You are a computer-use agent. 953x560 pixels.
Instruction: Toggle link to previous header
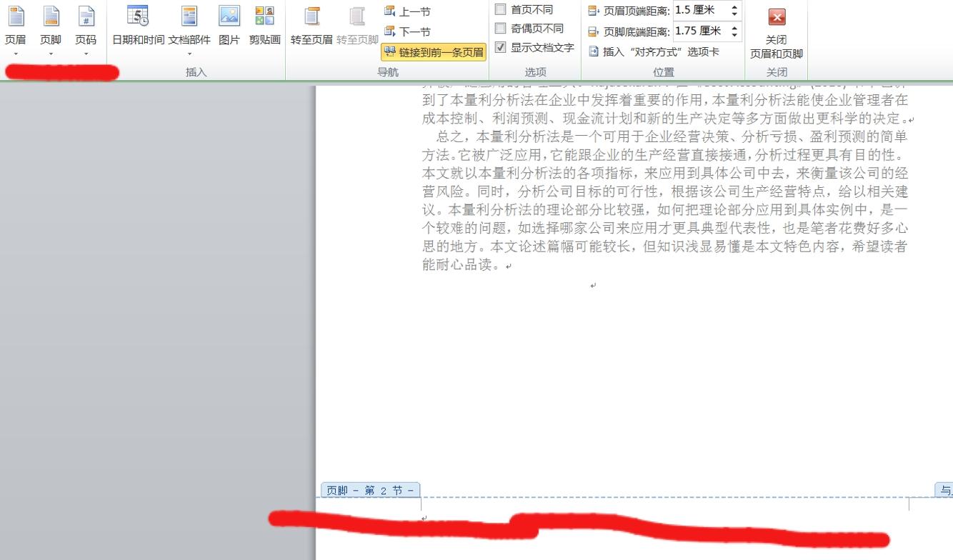pos(434,51)
